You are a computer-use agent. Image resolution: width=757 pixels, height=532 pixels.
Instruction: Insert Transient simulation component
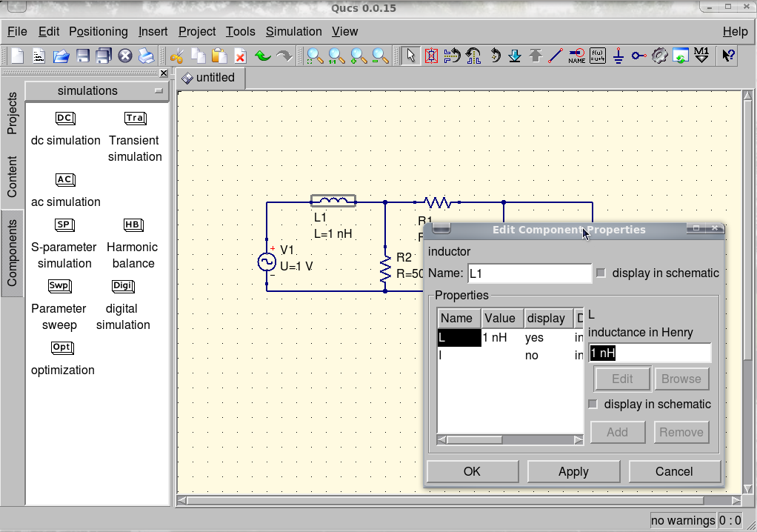135,137
